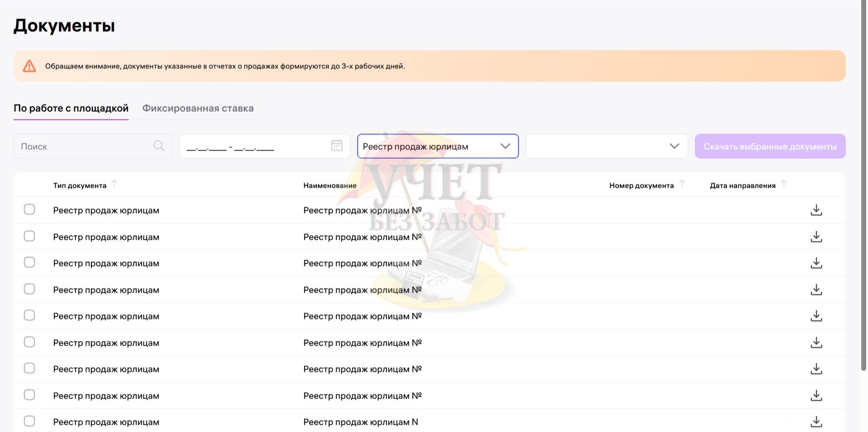Switch to По работе с площадкой tab

tap(71, 109)
